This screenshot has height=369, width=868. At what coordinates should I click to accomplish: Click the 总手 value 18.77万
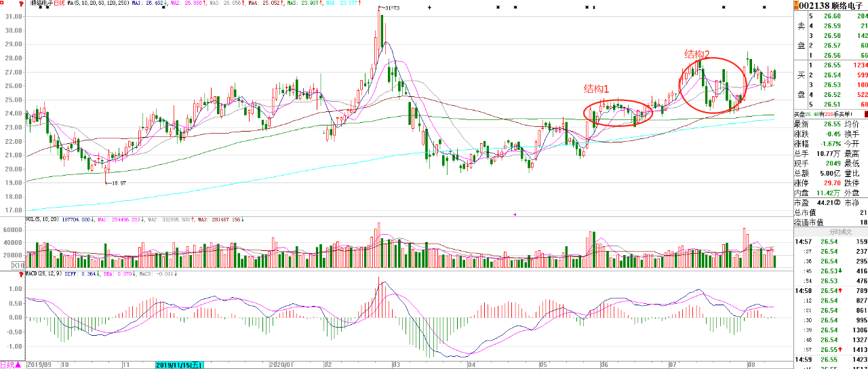[829, 153]
